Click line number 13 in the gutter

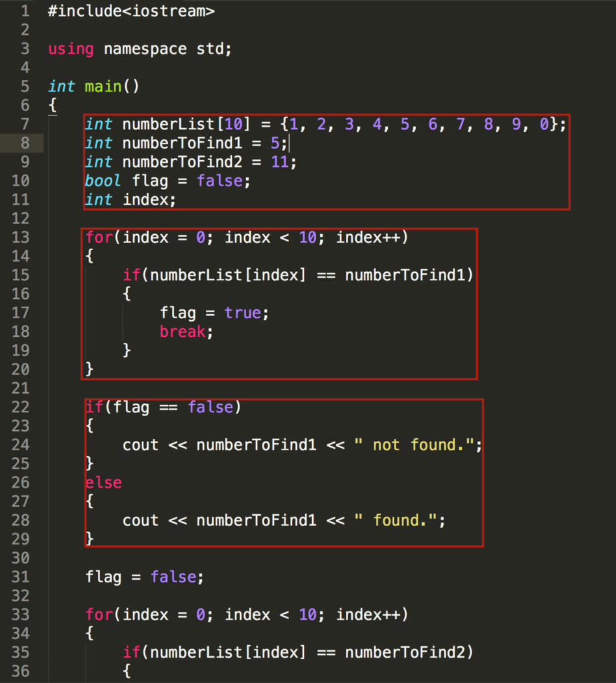point(21,237)
